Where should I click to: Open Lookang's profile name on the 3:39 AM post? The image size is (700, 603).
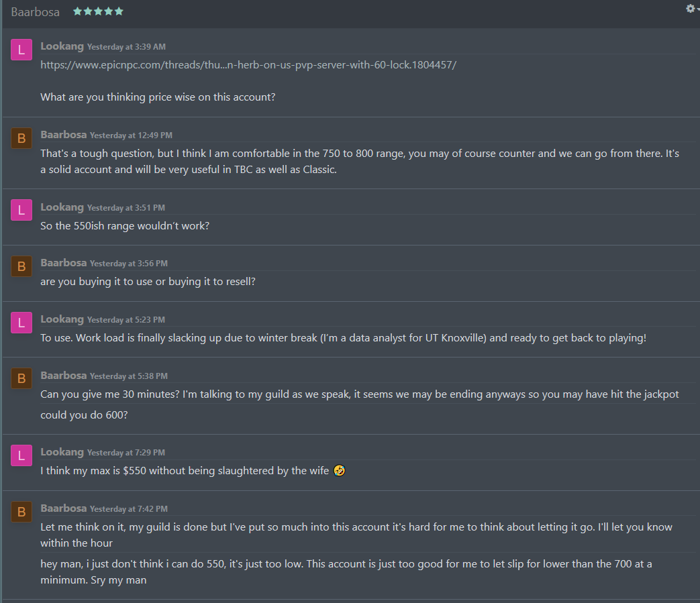coord(62,46)
